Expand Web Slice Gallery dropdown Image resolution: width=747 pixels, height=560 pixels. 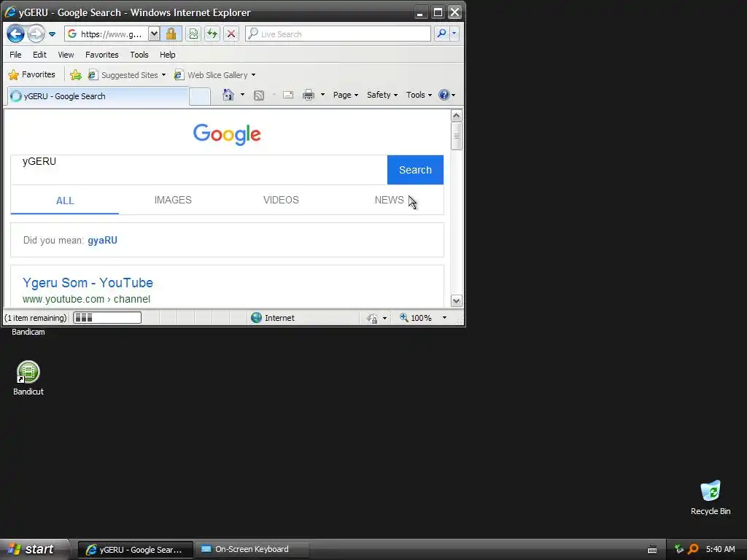click(x=253, y=75)
